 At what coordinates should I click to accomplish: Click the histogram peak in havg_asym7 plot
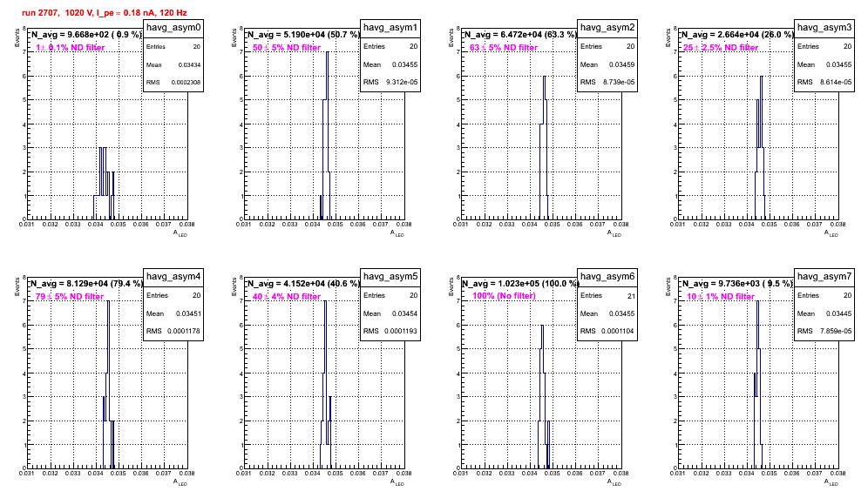click(757, 301)
